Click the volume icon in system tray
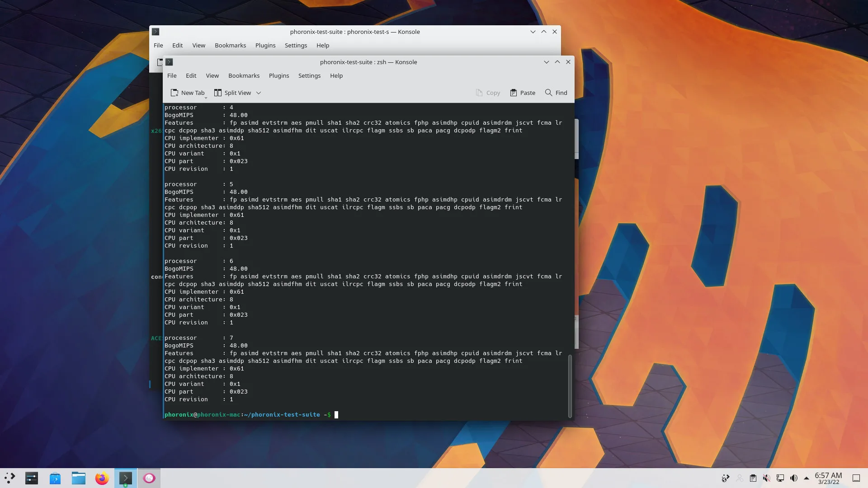The width and height of the screenshot is (868, 488). pos(794,478)
